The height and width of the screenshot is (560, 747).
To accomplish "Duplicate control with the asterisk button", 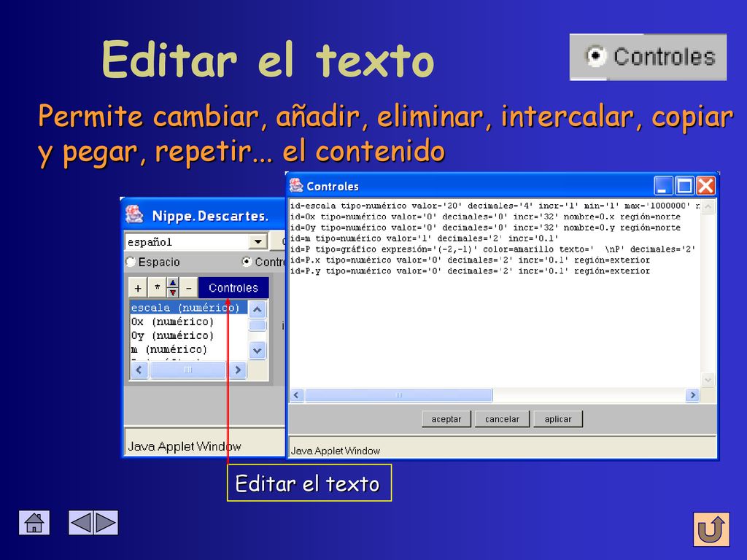I will [x=157, y=288].
